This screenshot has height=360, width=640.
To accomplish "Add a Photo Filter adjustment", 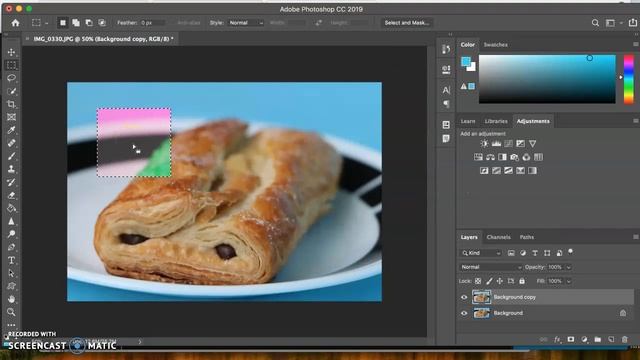I will point(514,157).
